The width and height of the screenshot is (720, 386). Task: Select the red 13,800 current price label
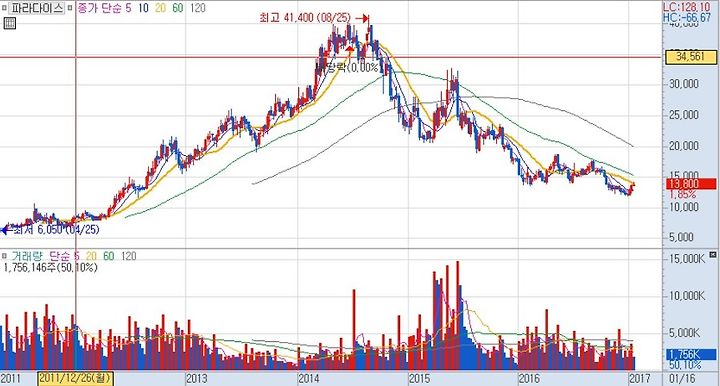pyautogui.click(x=691, y=184)
